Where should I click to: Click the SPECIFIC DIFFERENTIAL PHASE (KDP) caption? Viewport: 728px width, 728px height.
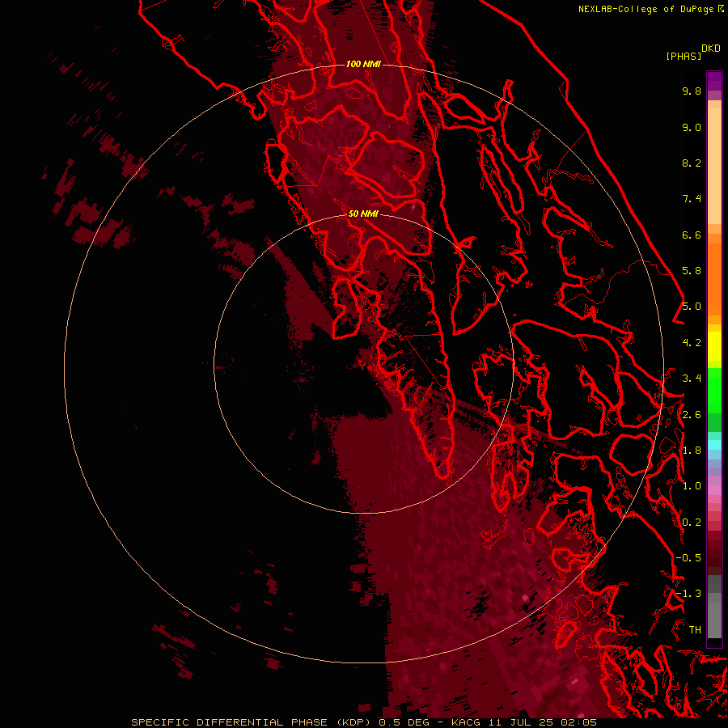point(252,722)
